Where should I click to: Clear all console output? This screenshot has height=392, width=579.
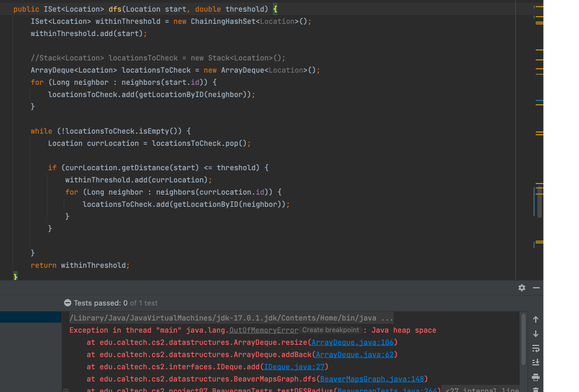pyautogui.click(x=535, y=389)
